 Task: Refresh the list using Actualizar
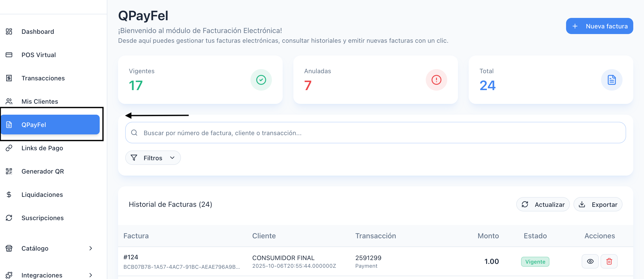point(543,205)
